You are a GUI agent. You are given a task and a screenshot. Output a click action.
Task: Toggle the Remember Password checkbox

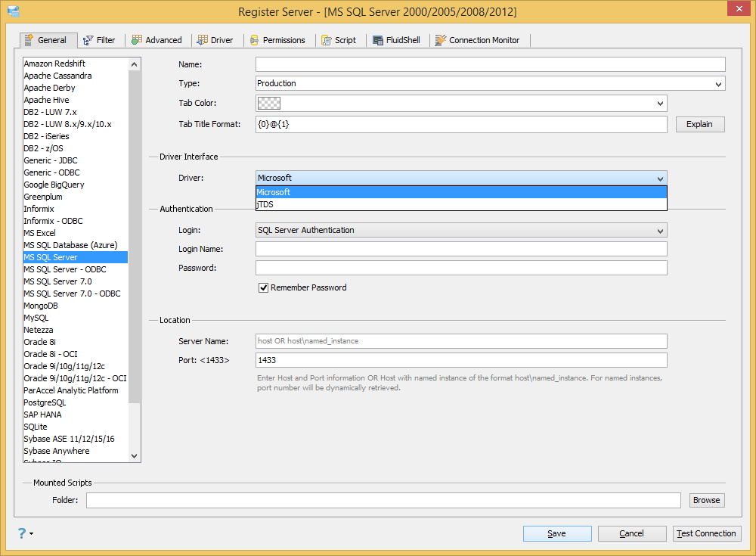pos(263,287)
